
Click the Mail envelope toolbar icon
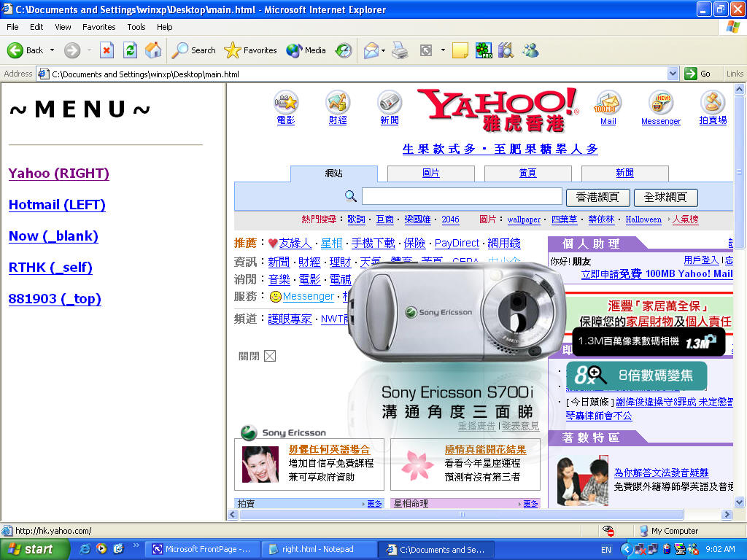tap(371, 50)
